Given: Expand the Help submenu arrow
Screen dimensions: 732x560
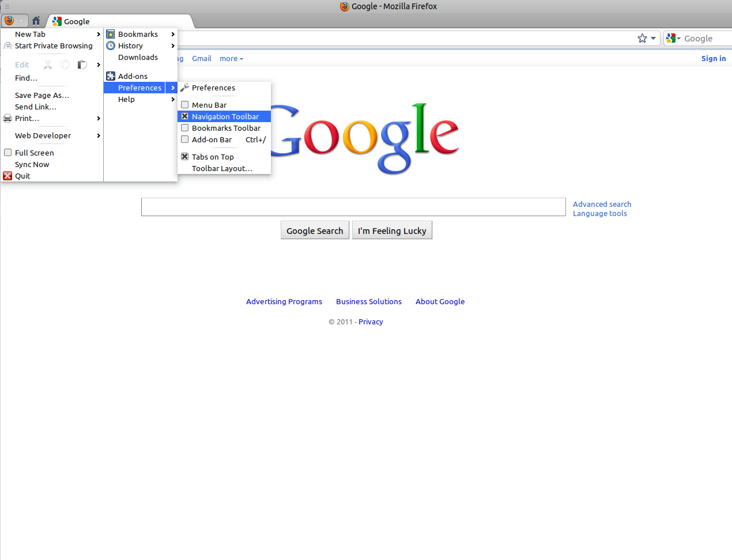Looking at the screenshot, I should (173, 100).
